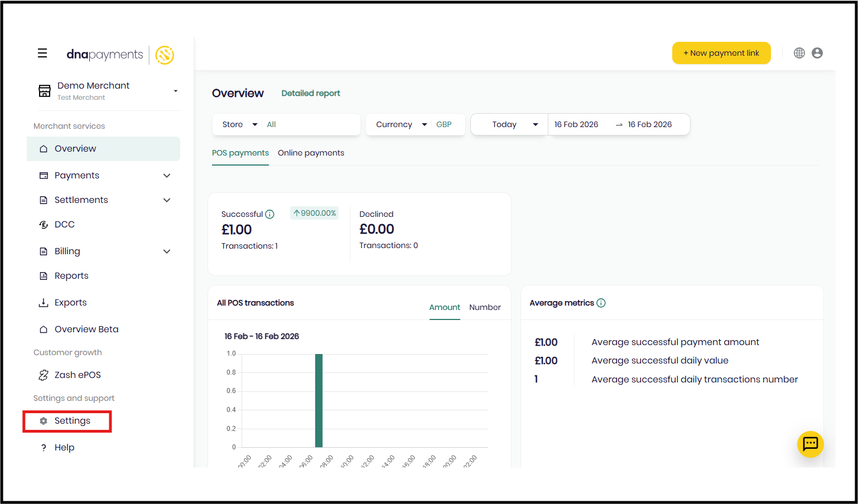Switch chart to Number view

point(485,307)
